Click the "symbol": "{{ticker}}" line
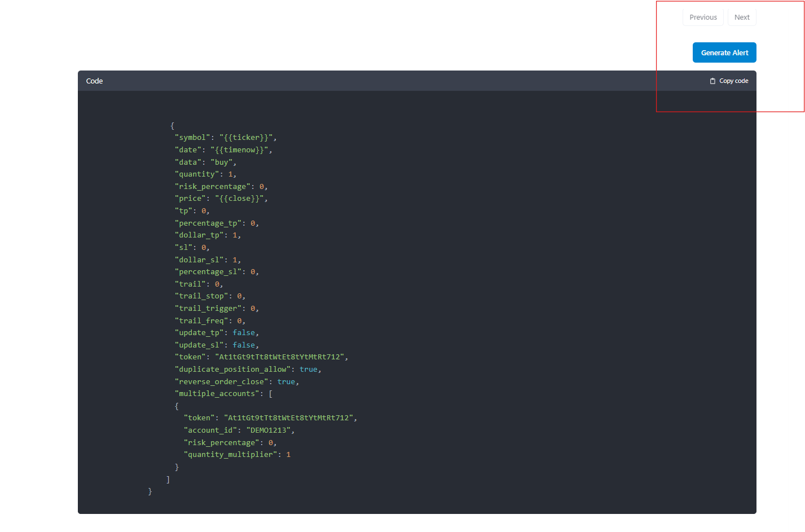Image resolution: width=805 pixels, height=532 pixels. [226, 138]
